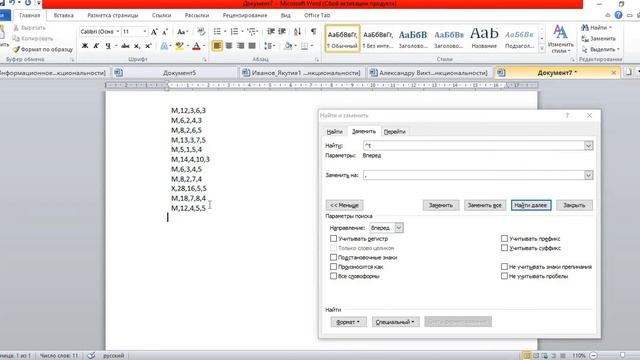Screen dimensions: 640x360
Task: Decrease the paragraph indent
Action: pyautogui.click(x=271, y=31)
